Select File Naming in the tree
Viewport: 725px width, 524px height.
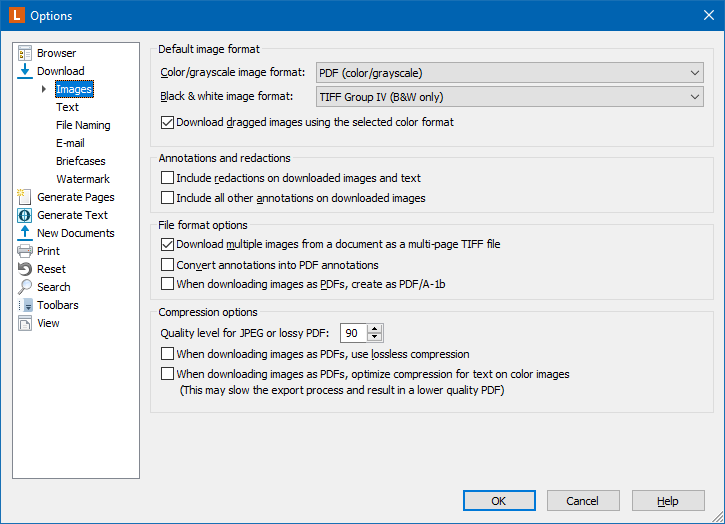83,125
